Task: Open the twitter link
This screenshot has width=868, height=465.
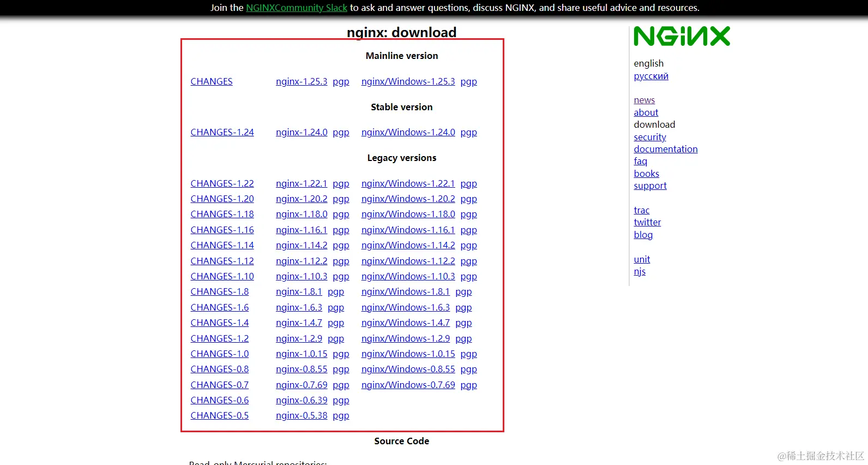Action: 647,222
